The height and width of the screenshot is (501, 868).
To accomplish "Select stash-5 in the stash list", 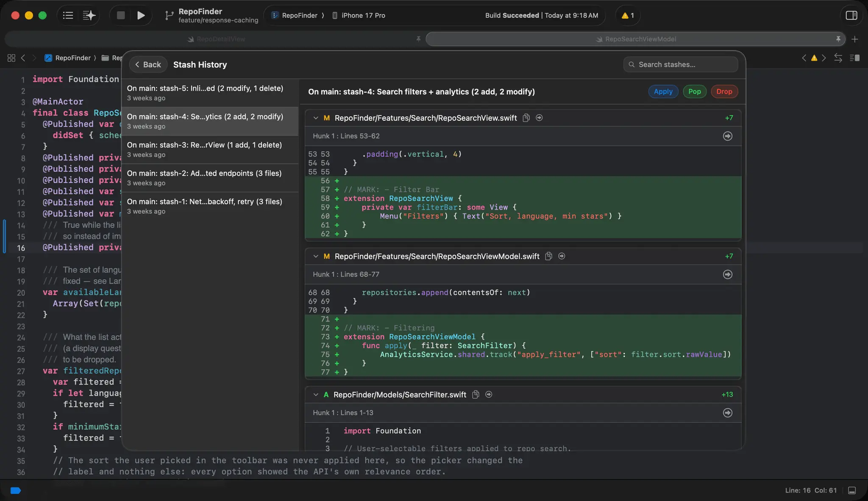I will coord(210,93).
